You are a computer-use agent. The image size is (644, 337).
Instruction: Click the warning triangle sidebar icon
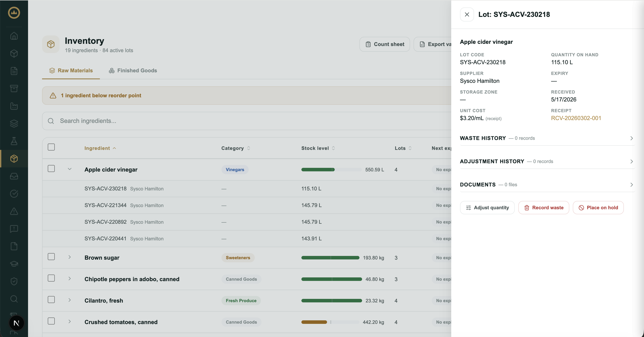14,211
